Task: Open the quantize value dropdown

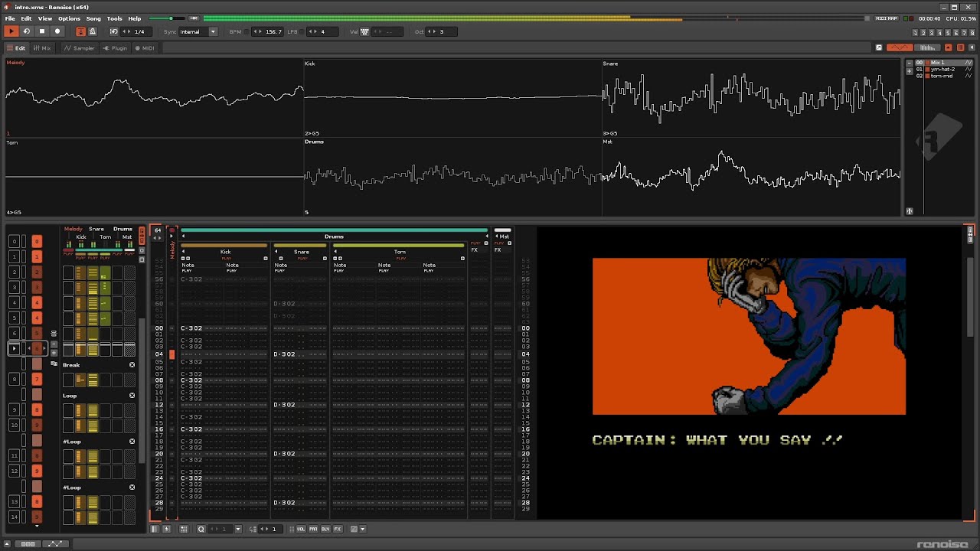Action: (238, 529)
